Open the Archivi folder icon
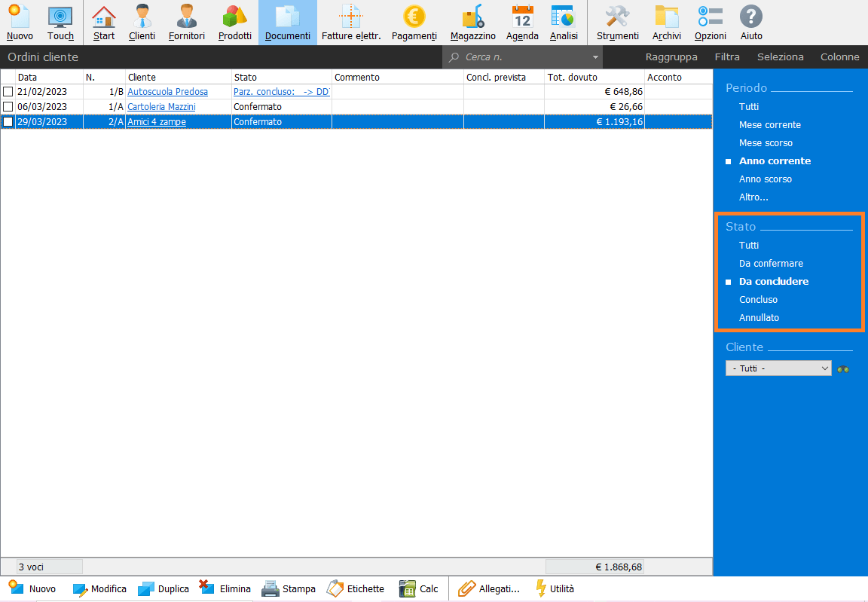 click(667, 23)
